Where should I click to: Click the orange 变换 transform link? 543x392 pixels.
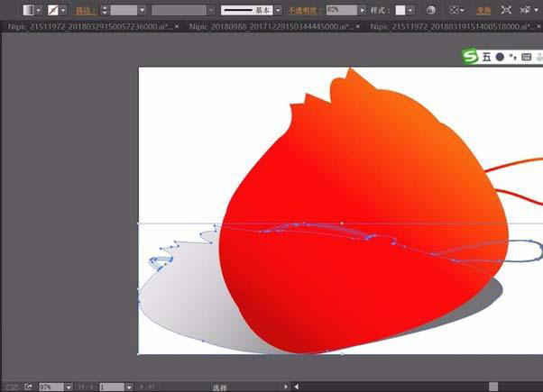click(x=484, y=9)
